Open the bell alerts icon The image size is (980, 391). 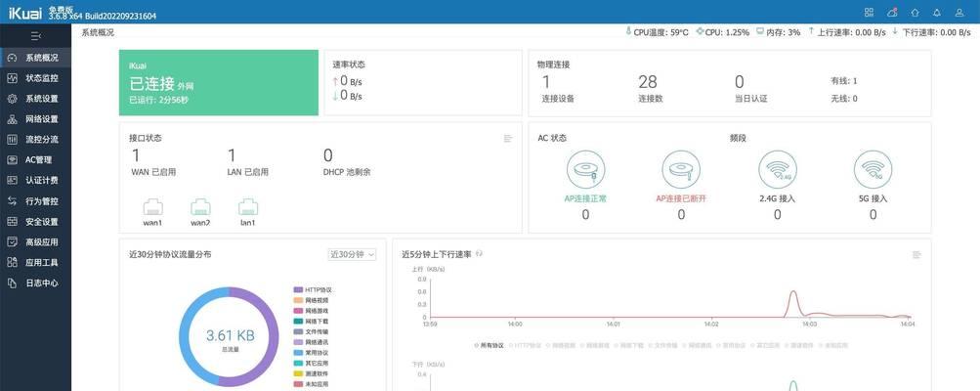937,12
